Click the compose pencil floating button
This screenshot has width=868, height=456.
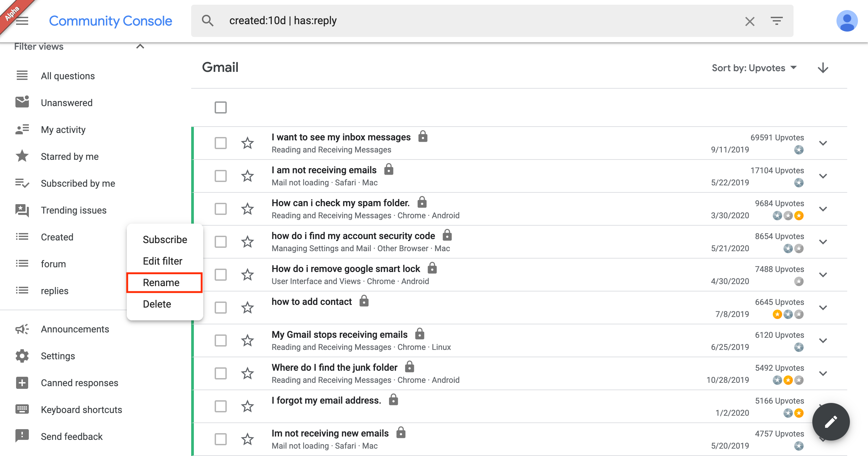coord(830,421)
